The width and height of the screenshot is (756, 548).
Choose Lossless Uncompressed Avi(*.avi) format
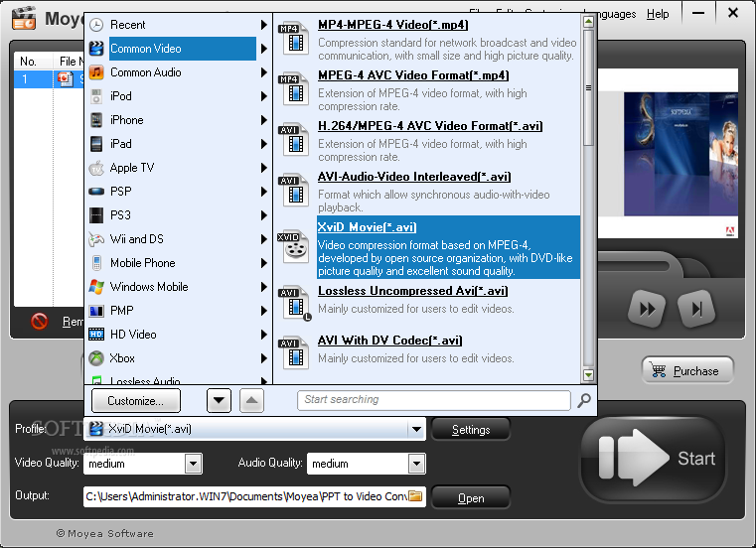[412, 291]
